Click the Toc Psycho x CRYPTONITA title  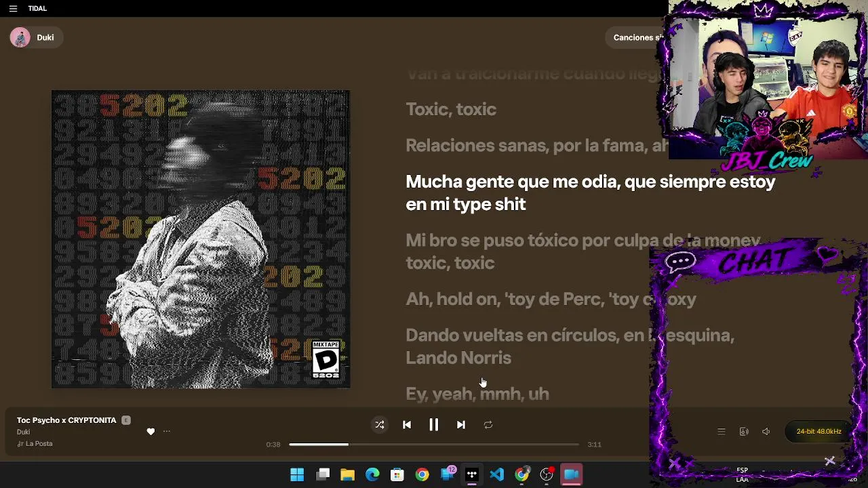click(x=66, y=420)
